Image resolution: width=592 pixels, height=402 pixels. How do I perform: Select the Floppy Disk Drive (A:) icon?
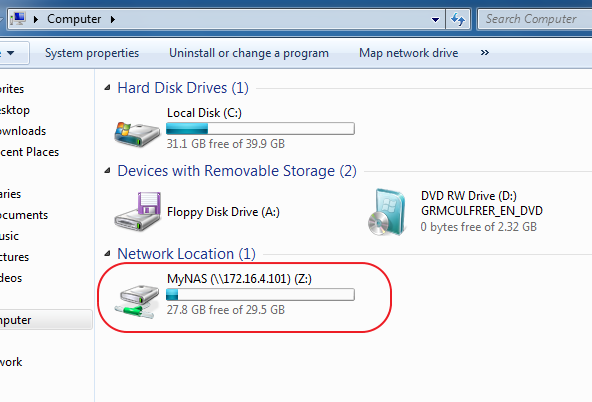pyautogui.click(x=138, y=211)
